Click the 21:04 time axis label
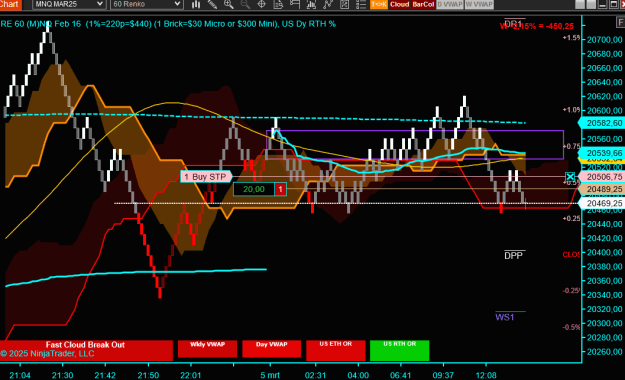The height and width of the screenshot is (380, 625). coord(20,375)
